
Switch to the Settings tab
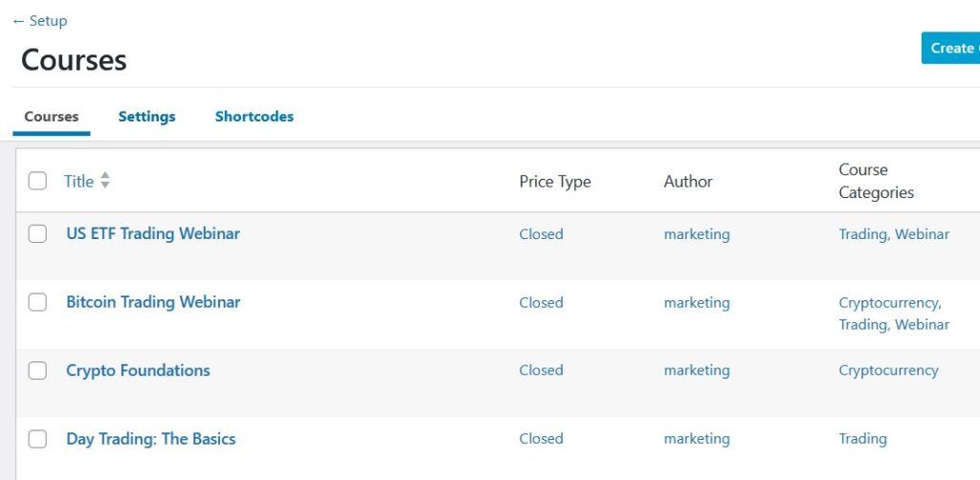point(146,117)
